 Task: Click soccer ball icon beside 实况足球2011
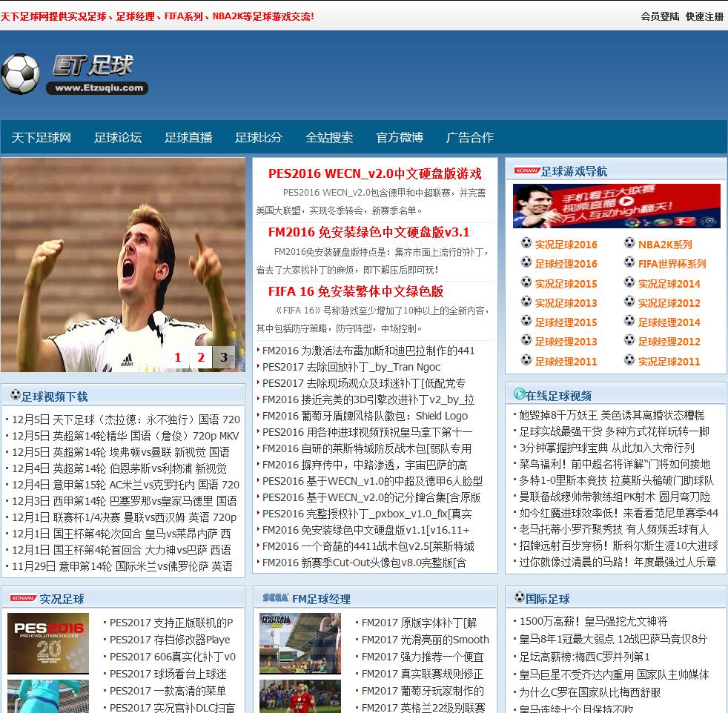[629, 359]
